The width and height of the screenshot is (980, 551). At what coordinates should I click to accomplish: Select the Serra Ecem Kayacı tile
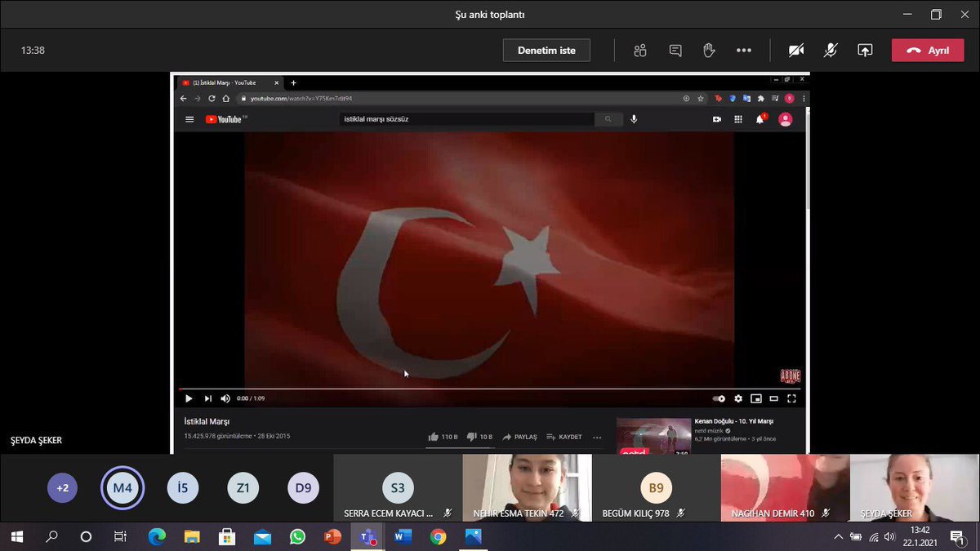[x=398, y=488]
